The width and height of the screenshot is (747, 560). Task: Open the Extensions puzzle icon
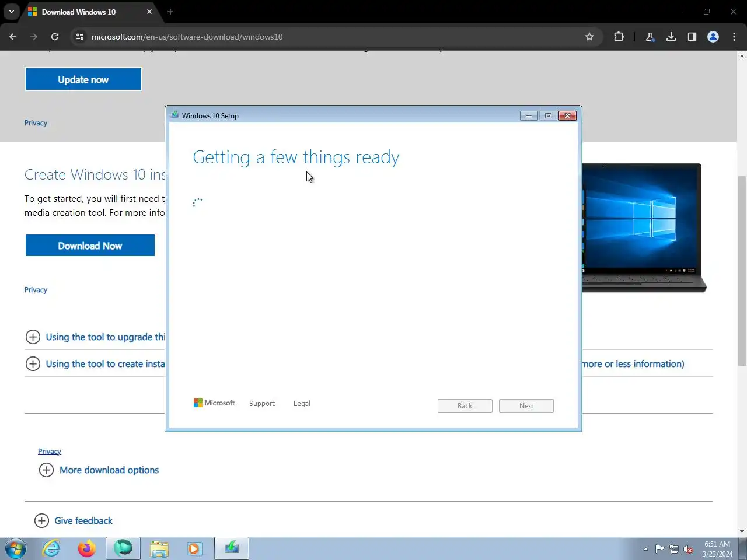[619, 37]
